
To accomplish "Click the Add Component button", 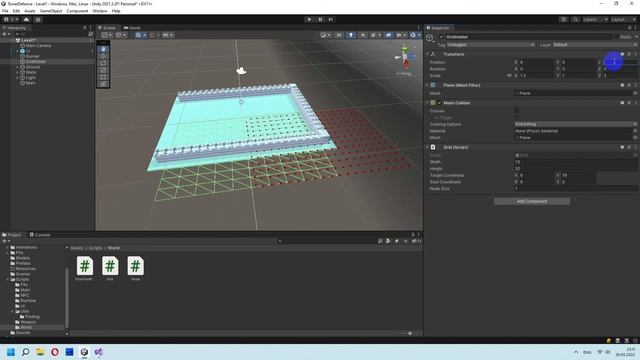I will [532, 201].
